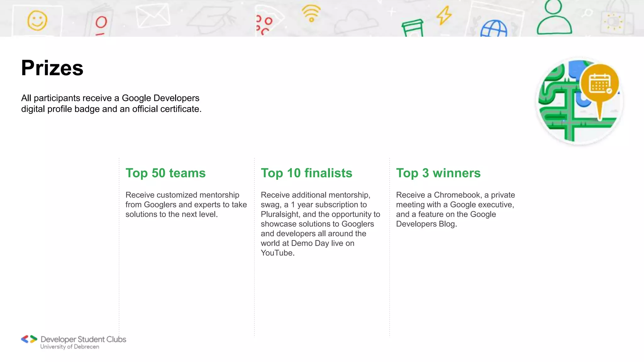
Task: Click the Top 50 teams heading
Action: pyautogui.click(x=165, y=173)
